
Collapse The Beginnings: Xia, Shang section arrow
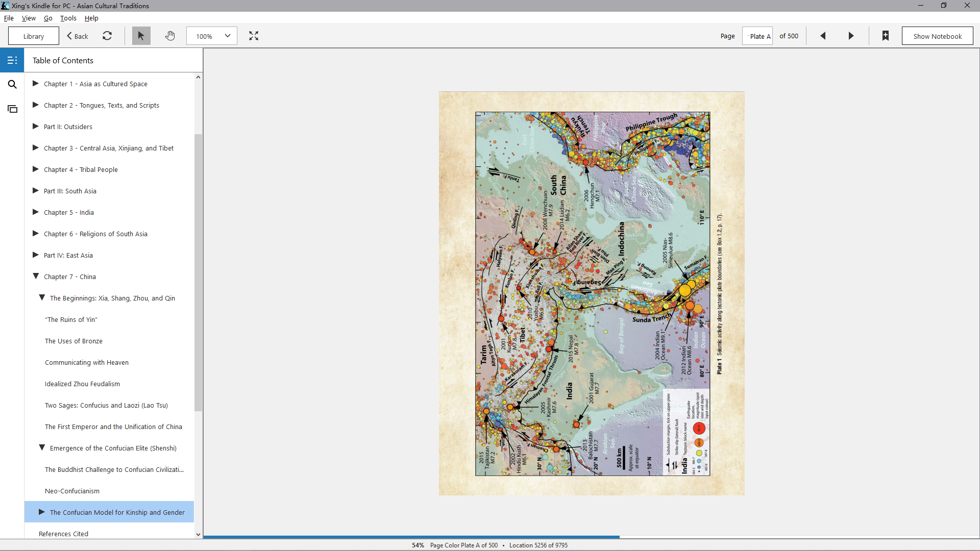coord(42,298)
